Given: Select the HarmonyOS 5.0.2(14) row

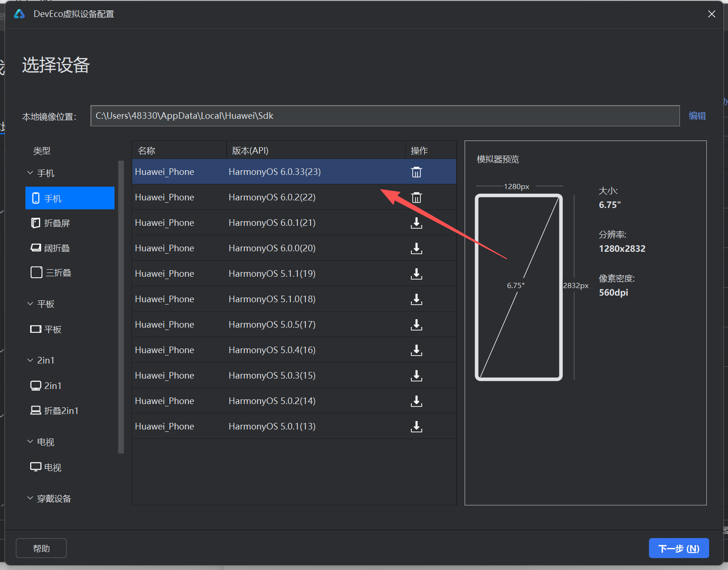Looking at the screenshot, I should [294, 401].
